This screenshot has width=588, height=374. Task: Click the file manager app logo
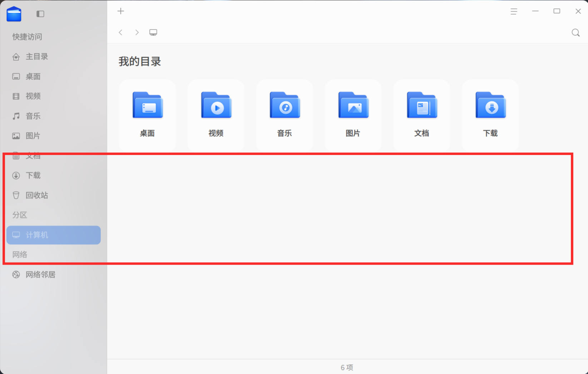tap(14, 14)
